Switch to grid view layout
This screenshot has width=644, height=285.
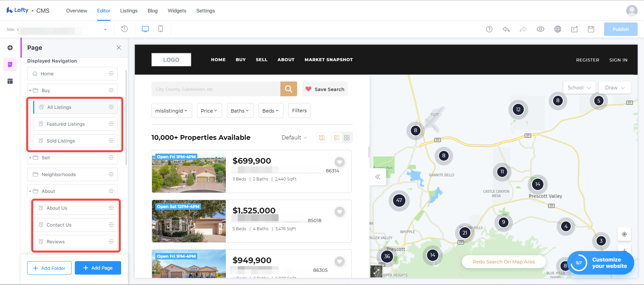pos(347,137)
